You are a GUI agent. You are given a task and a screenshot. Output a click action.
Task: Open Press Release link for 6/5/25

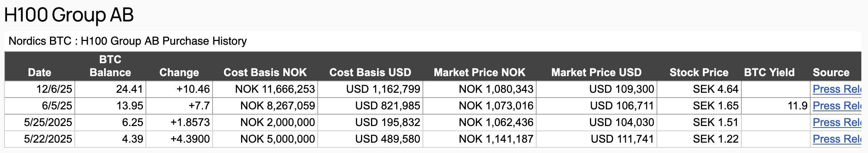[x=837, y=106]
